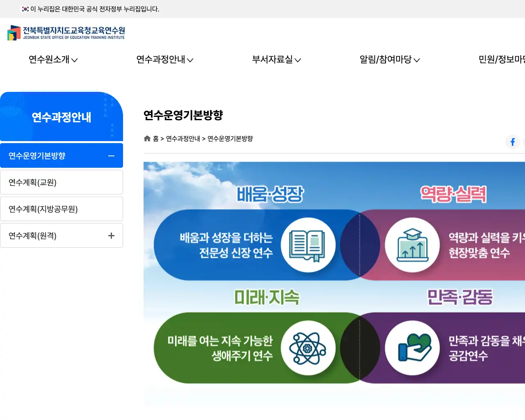525x420 pixels.
Task: Click the atom gear icon
Action: (x=308, y=348)
